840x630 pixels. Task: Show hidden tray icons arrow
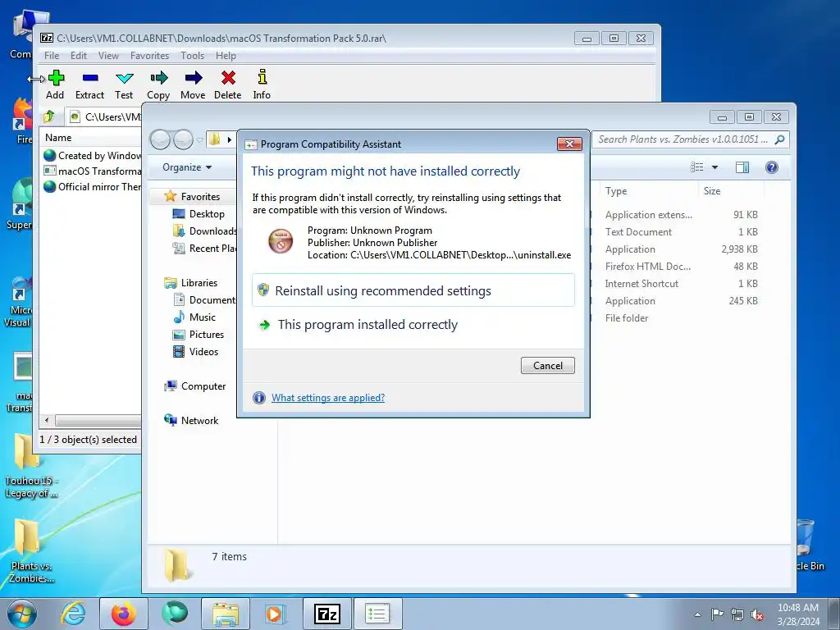coord(697,614)
